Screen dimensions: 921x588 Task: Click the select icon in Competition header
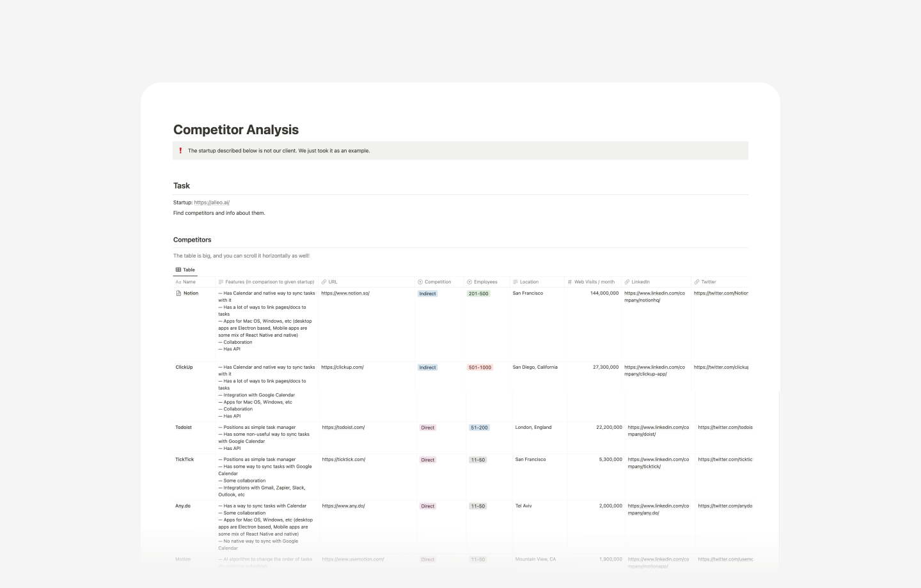pos(420,282)
